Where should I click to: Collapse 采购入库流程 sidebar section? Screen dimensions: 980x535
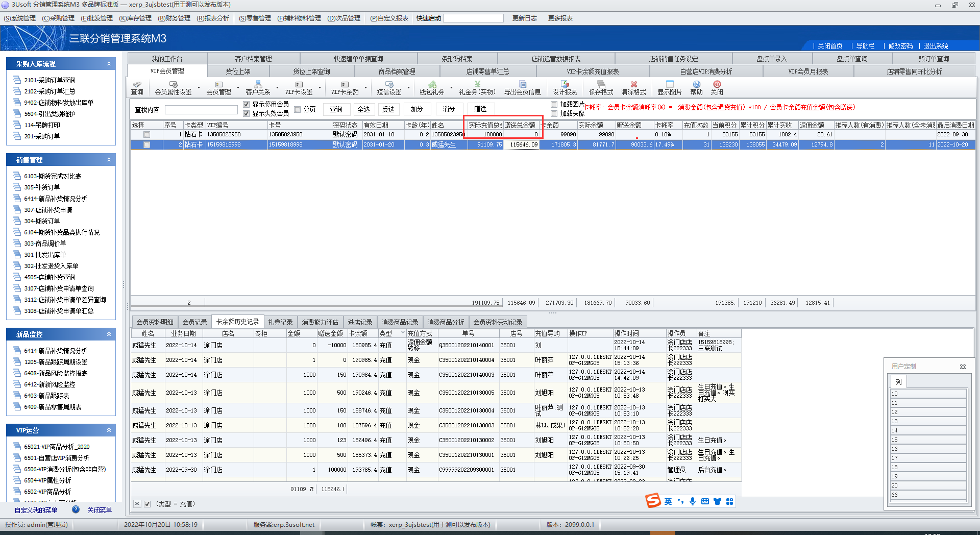point(109,64)
